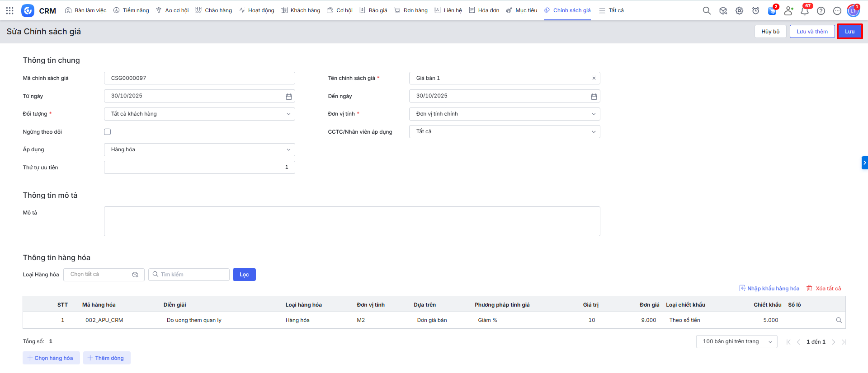Open calendar picker for Từ ngày
Screen dimensions: 868x373
pos(288,96)
